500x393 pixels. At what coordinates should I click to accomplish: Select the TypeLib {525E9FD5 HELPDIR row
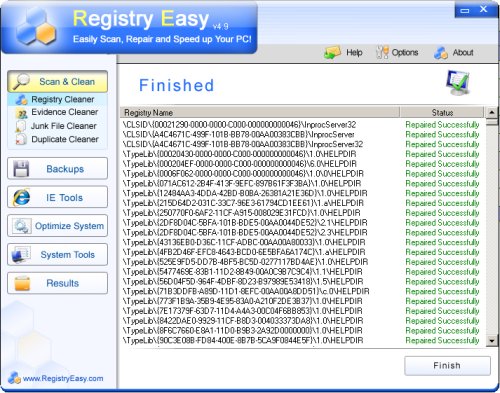302,262
